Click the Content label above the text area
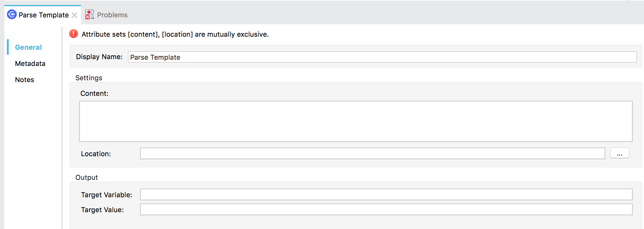The width and height of the screenshot is (644, 229). click(94, 93)
